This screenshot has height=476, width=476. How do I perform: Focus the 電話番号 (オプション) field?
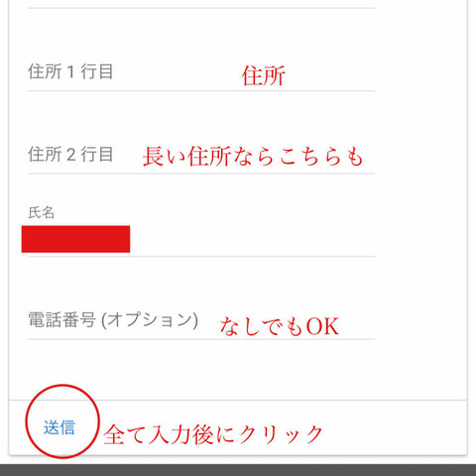pyautogui.click(x=201, y=320)
